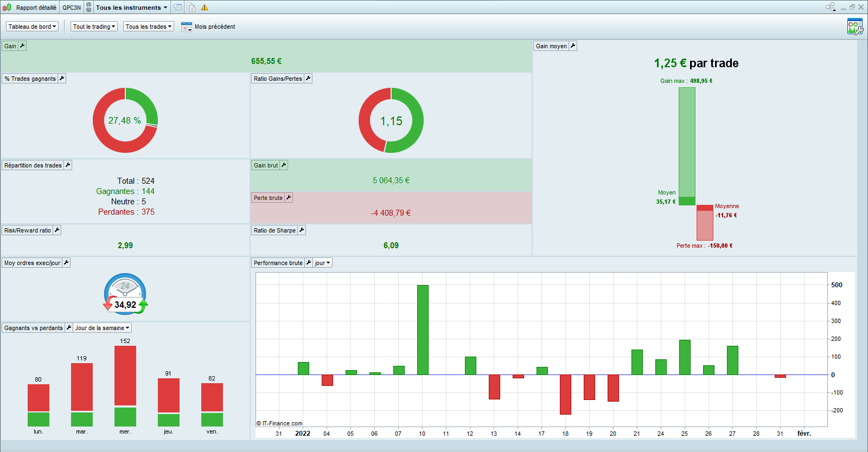Click the chain link icon beside QPC3N
The image size is (868, 452).
pyautogui.click(x=89, y=8)
